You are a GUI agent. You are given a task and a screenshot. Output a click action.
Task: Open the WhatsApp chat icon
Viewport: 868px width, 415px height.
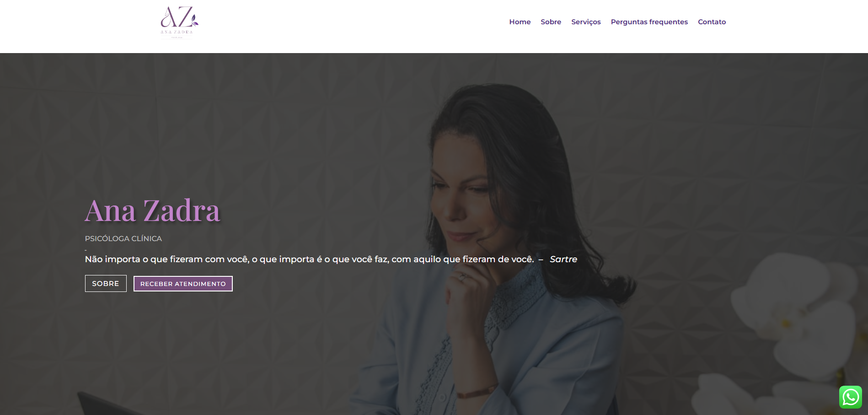(x=850, y=397)
